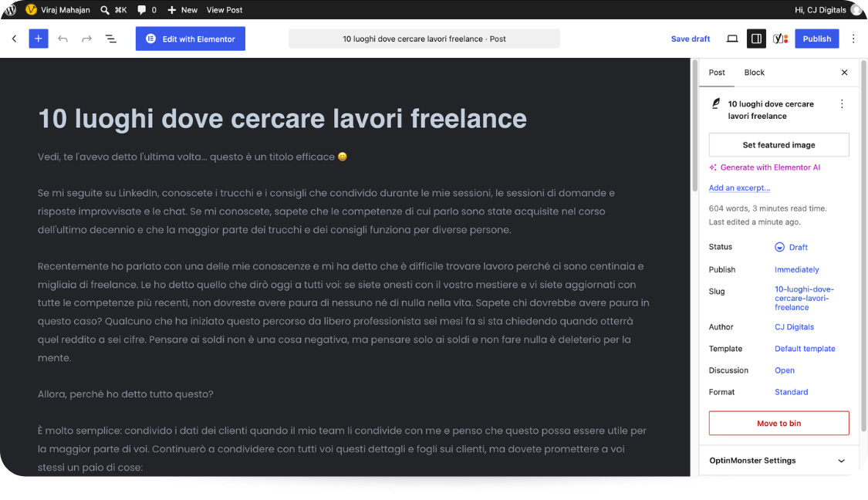Click Generate with Elementor AI

[765, 167]
